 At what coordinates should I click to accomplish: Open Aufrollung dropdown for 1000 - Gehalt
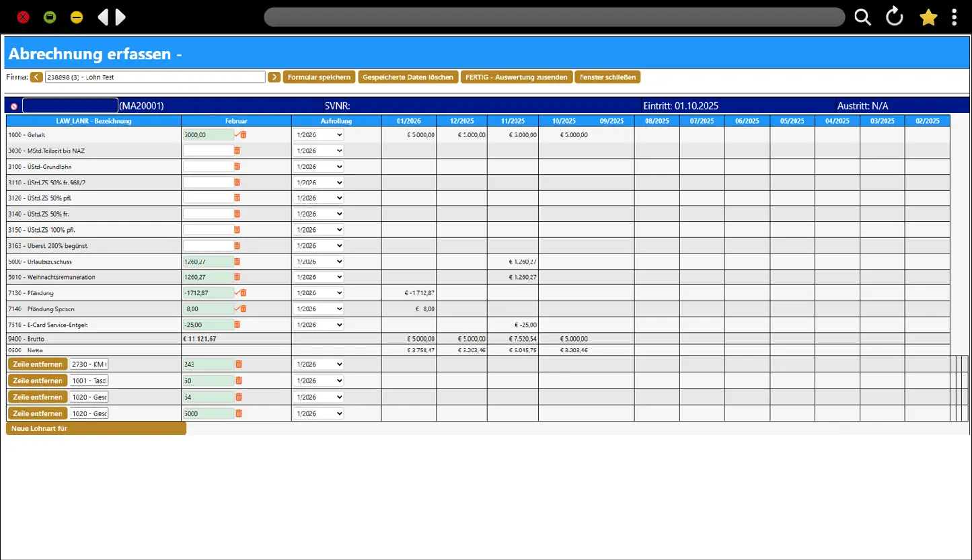click(x=318, y=134)
